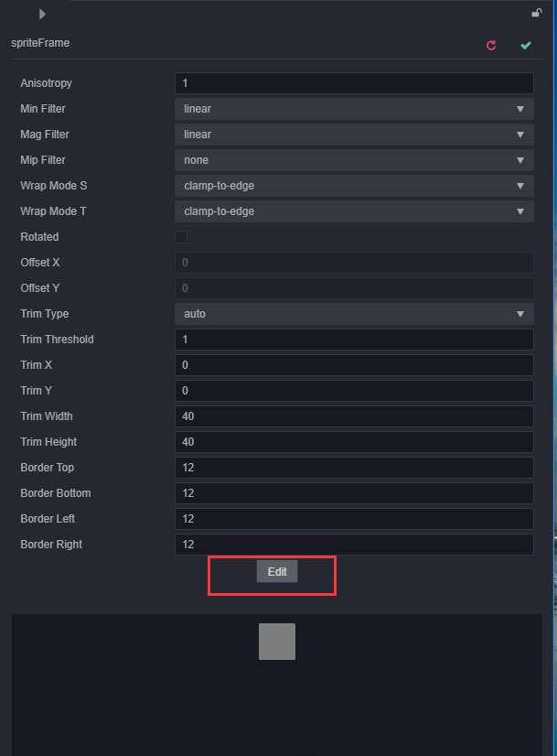Click the Border Left value field
The image size is (557, 756).
[x=353, y=519]
